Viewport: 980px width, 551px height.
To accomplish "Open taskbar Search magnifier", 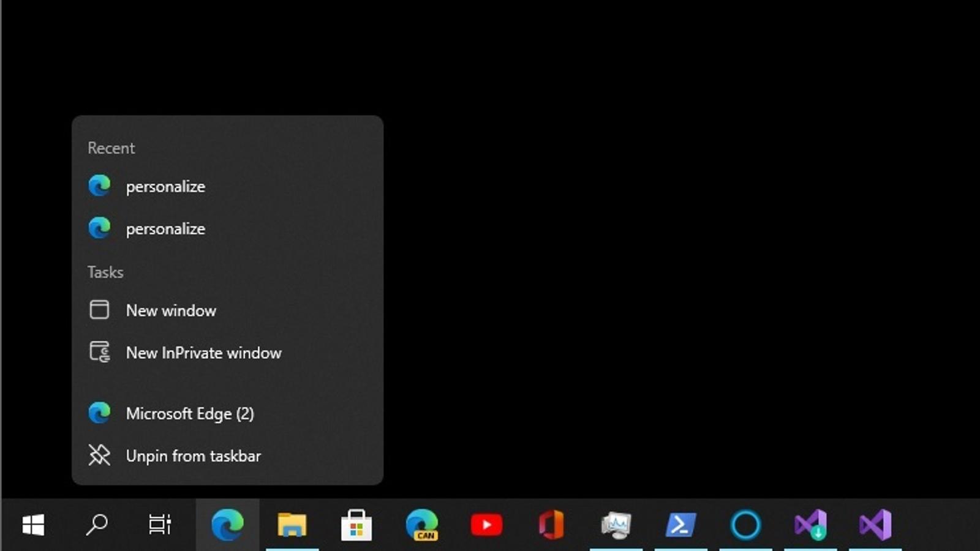I will (97, 525).
